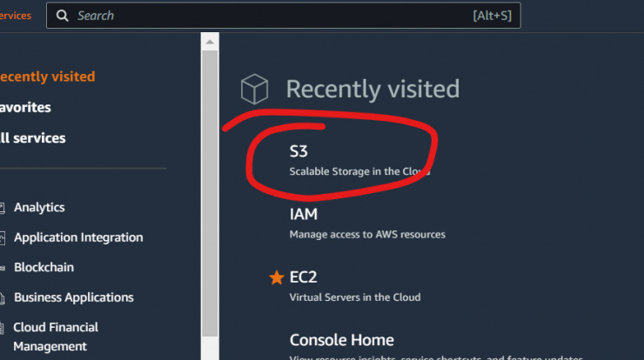This screenshot has height=360, width=644.
Task: Click the scrollbar up arrow
Action: 210,42
